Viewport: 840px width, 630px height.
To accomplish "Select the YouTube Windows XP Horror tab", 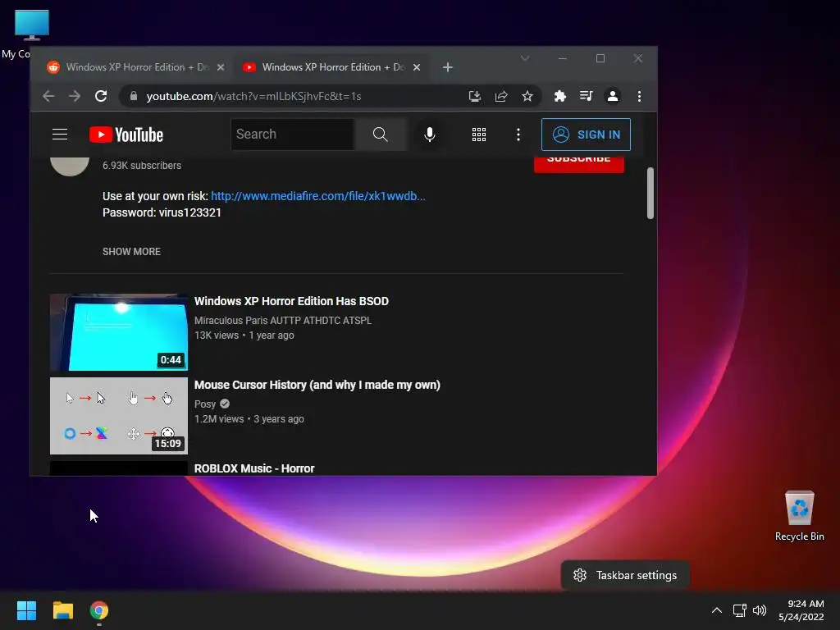I will 332,67.
